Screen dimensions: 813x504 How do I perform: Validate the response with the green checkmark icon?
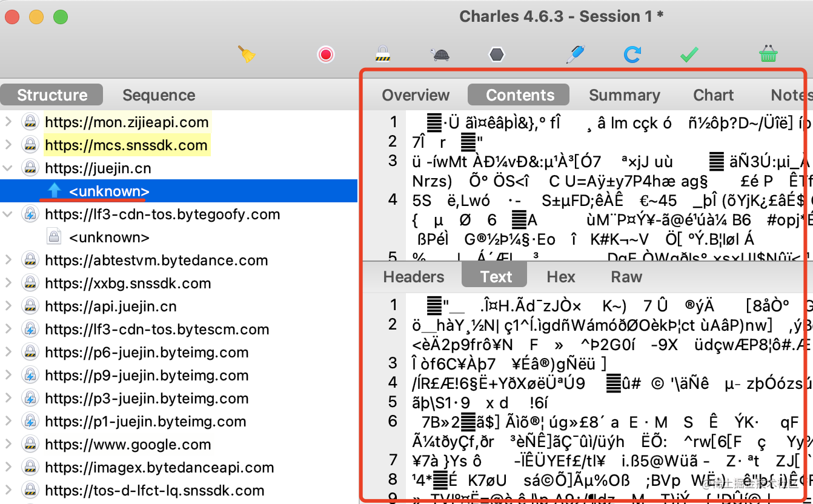point(689,55)
